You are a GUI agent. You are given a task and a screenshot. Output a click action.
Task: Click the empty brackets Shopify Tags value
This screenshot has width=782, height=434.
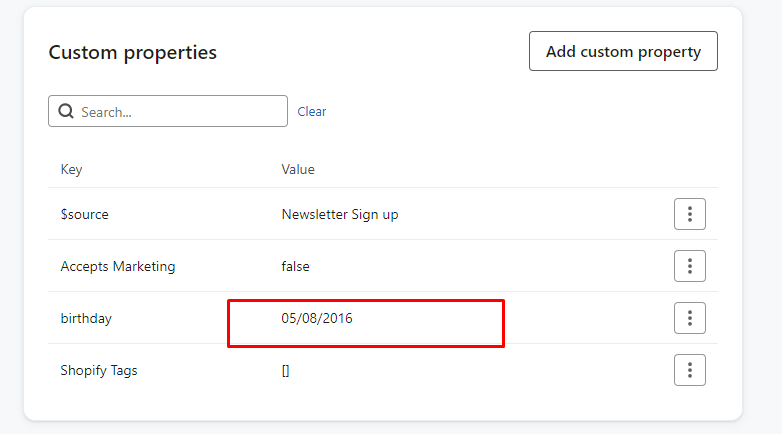[286, 370]
